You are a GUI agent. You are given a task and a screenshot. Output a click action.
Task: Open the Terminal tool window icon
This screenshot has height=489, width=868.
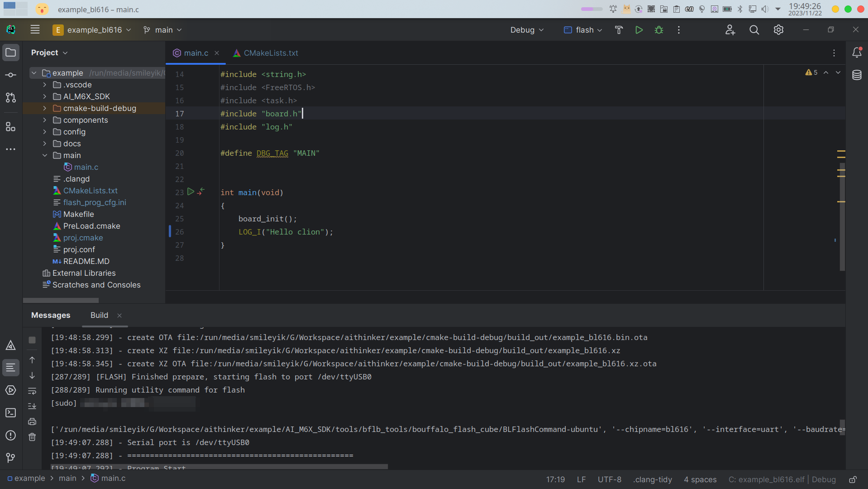[11, 413]
